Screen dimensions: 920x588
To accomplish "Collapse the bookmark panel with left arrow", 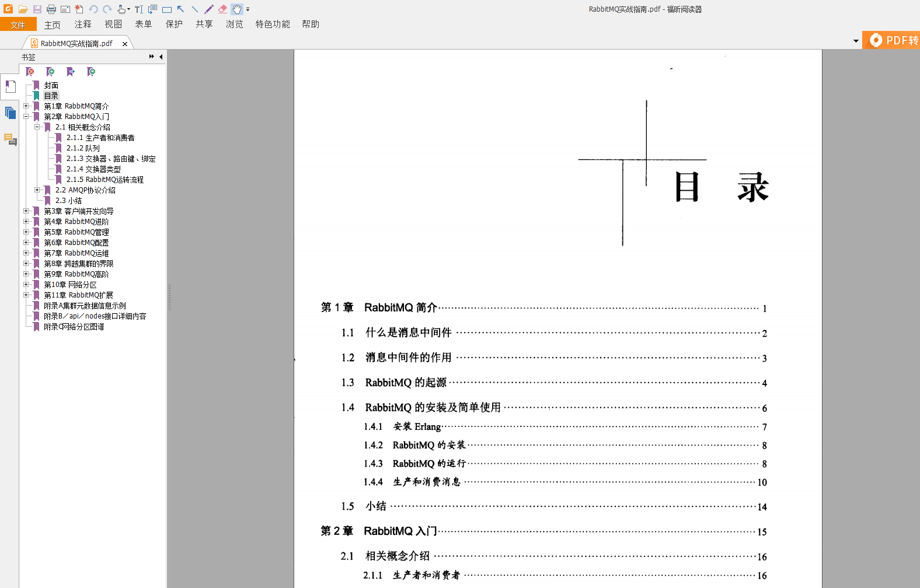I will (161, 57).
